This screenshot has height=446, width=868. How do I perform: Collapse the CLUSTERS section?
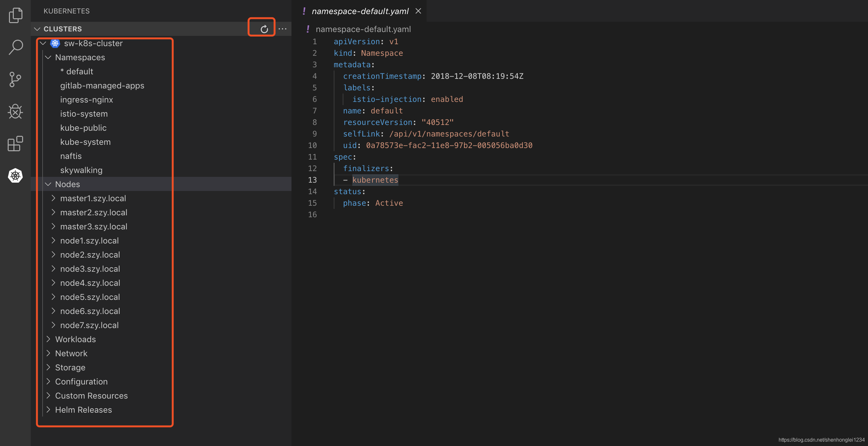pos(37,29)
